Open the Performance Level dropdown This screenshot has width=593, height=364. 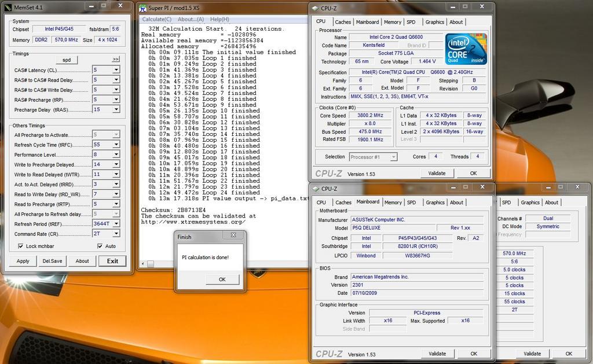pos(116,154)
